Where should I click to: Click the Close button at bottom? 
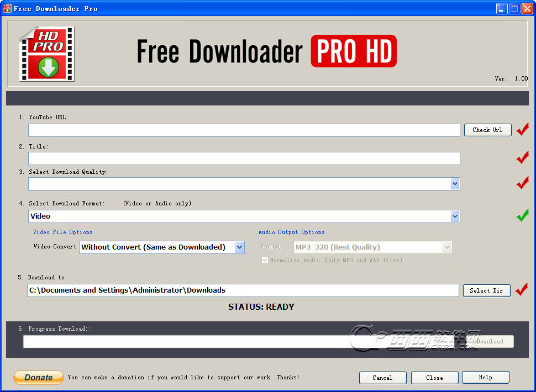434,378
